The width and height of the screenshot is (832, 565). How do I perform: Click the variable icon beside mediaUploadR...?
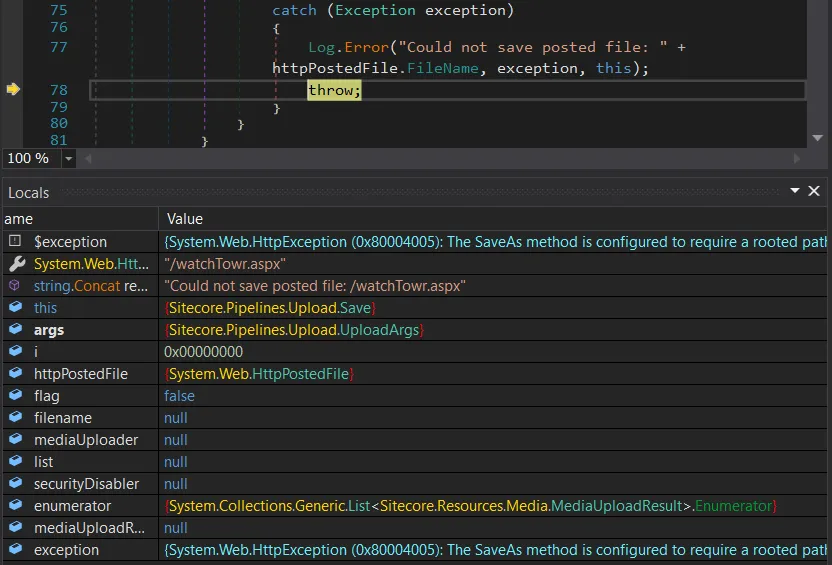[16, 527]
